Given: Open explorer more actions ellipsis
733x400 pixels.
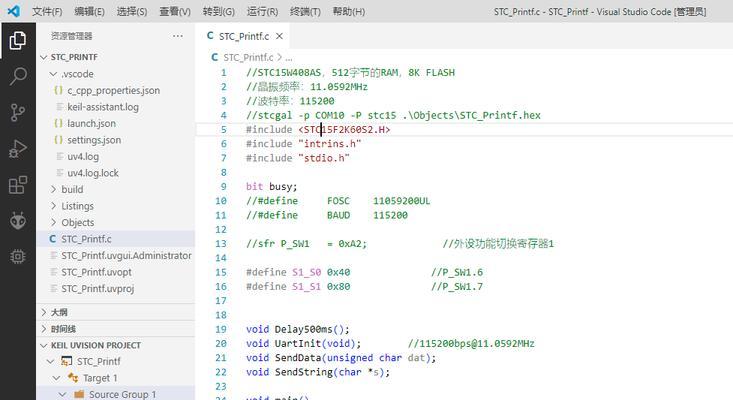Looking at the screenshot, I should pos(178,36).
